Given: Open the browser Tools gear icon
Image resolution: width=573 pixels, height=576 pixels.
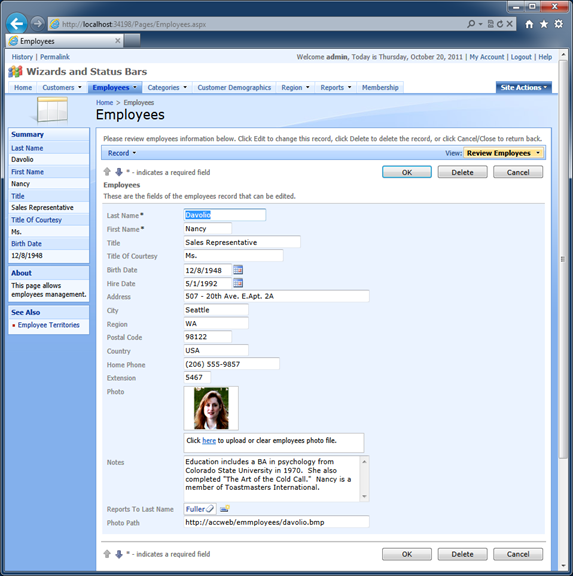Looking at the screenshot, I should (x=558, y=24).
